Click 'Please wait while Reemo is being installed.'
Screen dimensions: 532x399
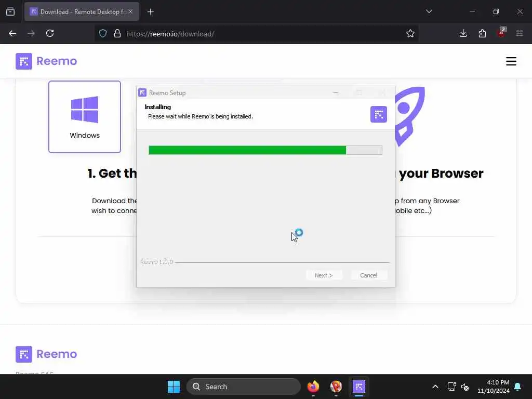point(200,116)
